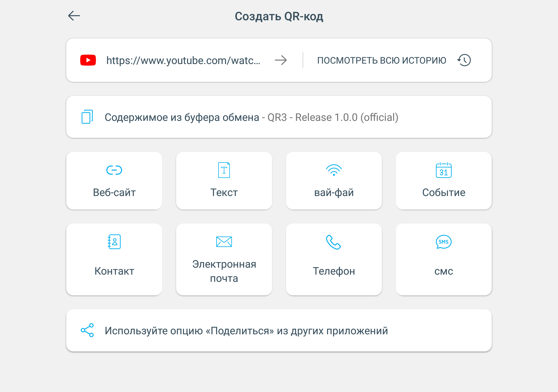
Task: Open Используйте опцию «Поделиться» hint
Action: pos(279,330)
